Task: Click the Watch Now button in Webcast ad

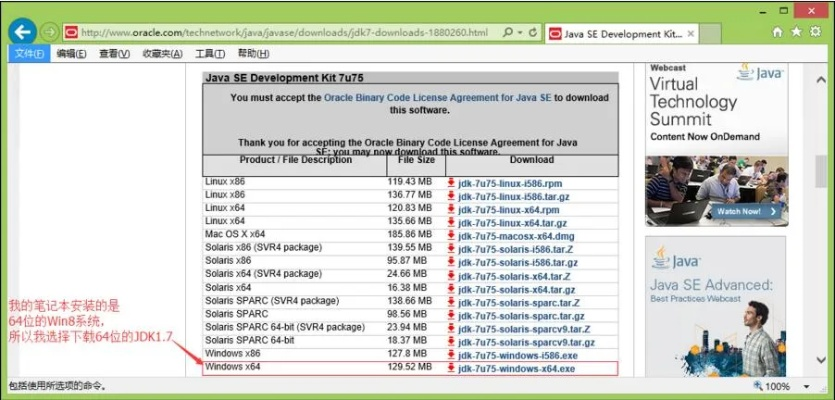Action: tap(740, 212)
